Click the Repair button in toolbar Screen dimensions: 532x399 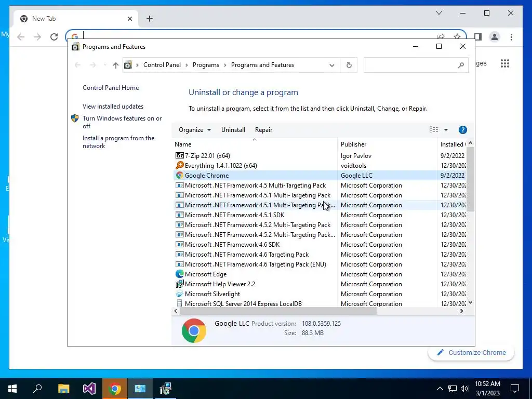(x=263, y=130)
